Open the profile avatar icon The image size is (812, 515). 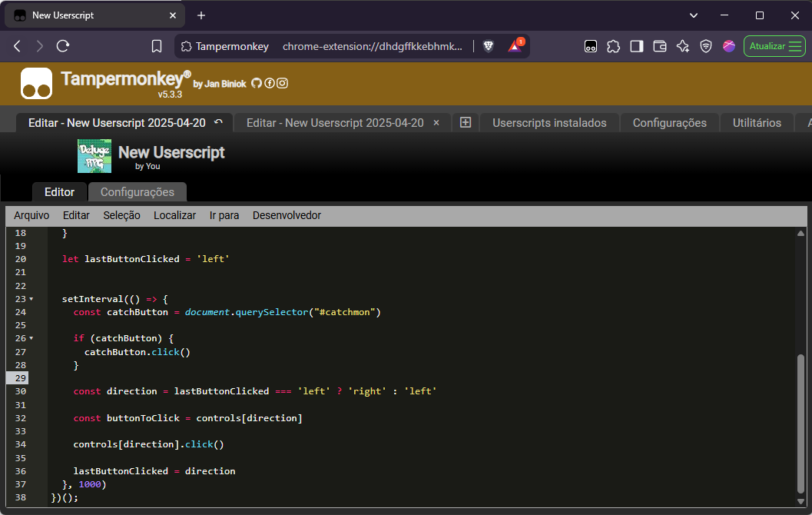coord(728,46)
